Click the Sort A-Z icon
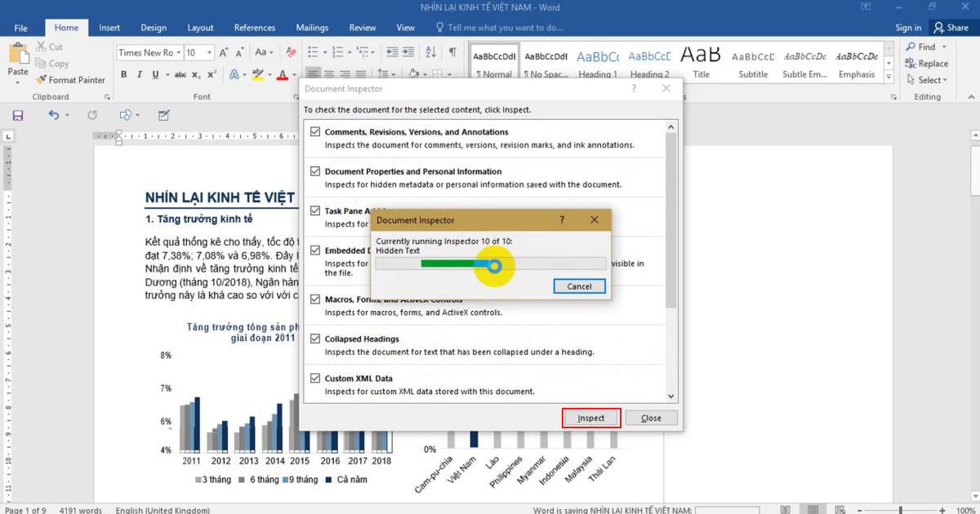This screenshot has width=980, height=514. point(430,52)
